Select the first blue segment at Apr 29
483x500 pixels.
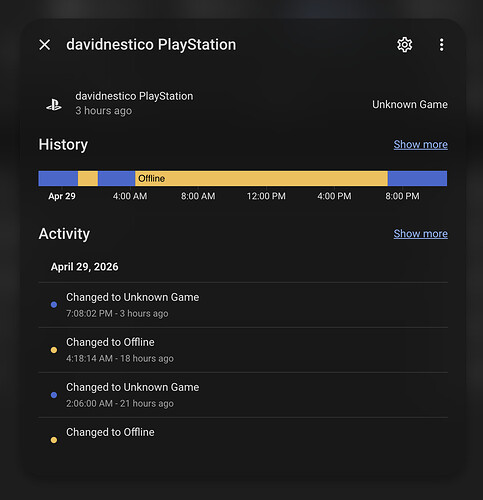[58, 178]
